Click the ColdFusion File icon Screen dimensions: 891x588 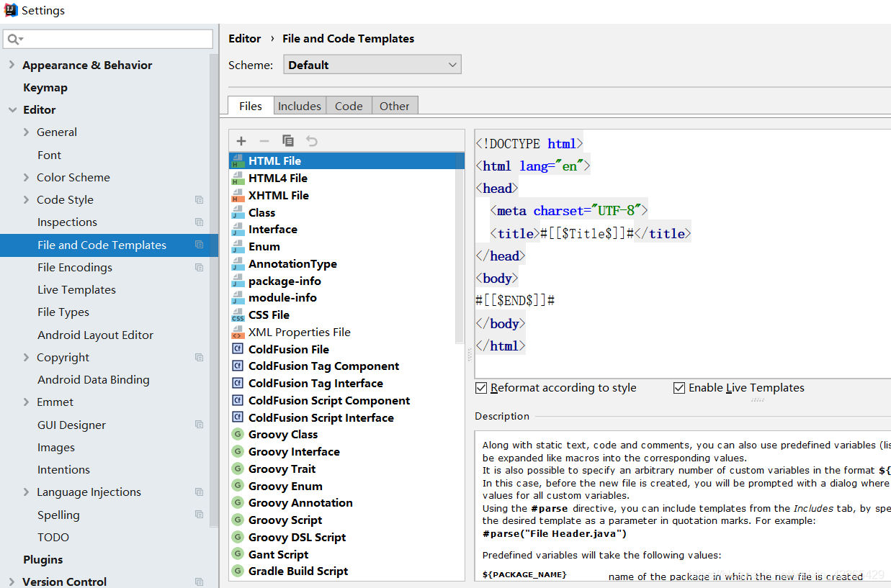pyautogui.click(x=238, y=349)
